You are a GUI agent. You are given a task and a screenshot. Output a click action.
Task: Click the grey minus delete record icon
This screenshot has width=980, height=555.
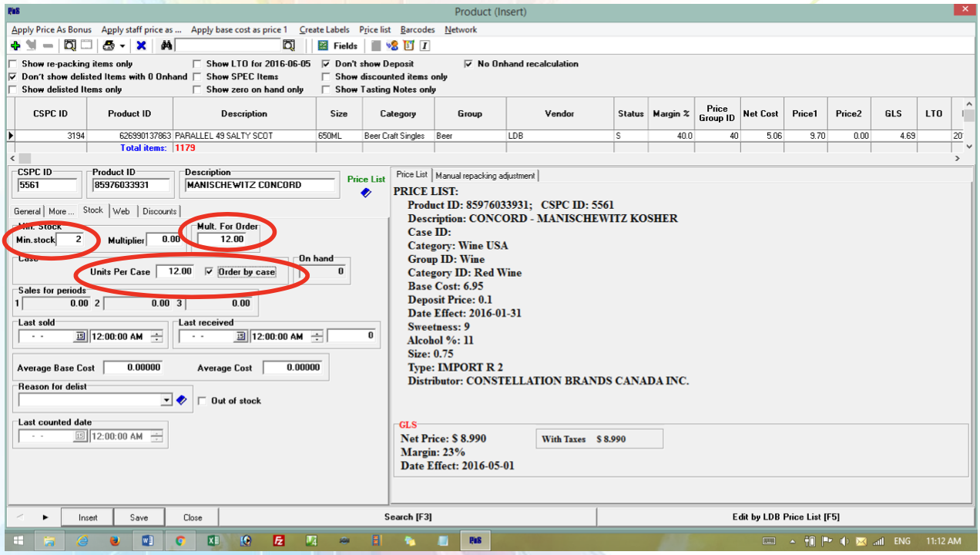coord(48,45)
